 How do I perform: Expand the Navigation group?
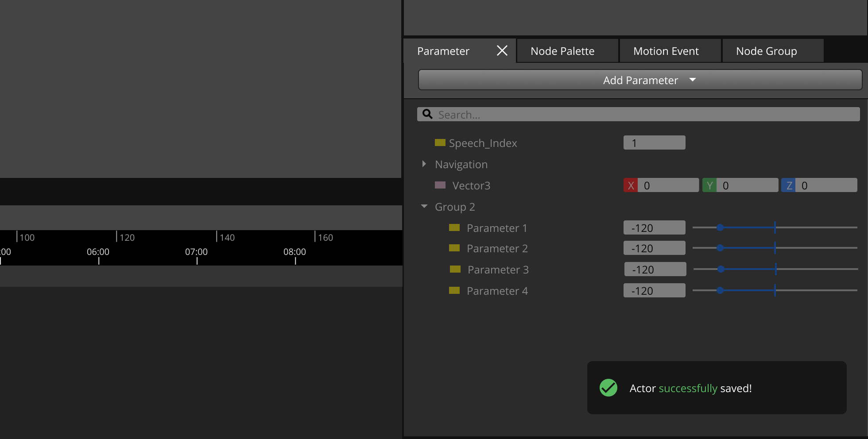click(424, 164)
